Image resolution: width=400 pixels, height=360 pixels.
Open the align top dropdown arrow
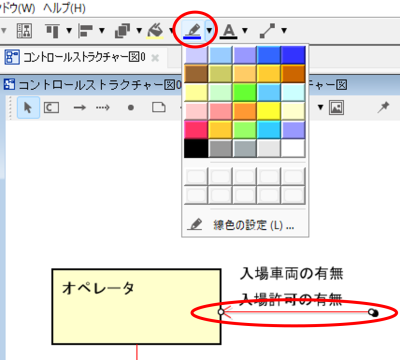coord(69,31)
